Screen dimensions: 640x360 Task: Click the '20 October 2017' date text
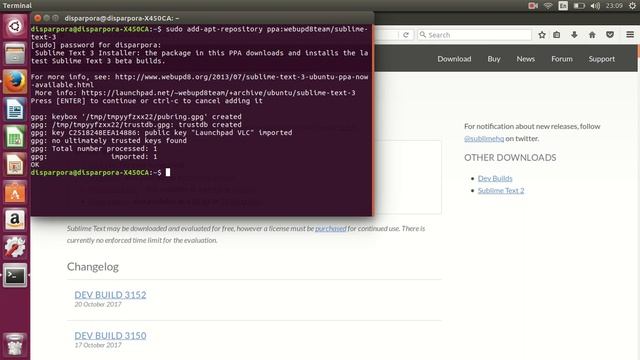pos(98,304)
